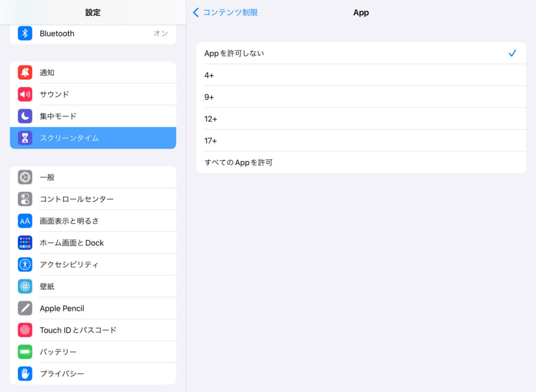Image resolution: width=536 pixels, height=392 pixels.
Task: Go back using the chevron arrow
Action: pyautogui.click(x=196, y=13)
